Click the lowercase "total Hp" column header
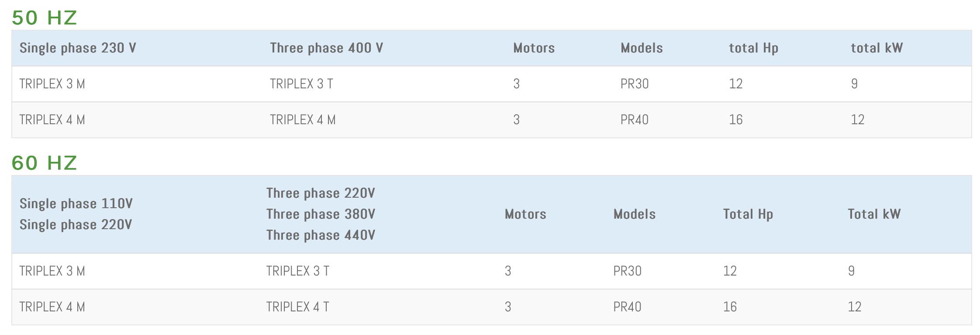This screenshot has height=335, width=980. tap(753, 48)
